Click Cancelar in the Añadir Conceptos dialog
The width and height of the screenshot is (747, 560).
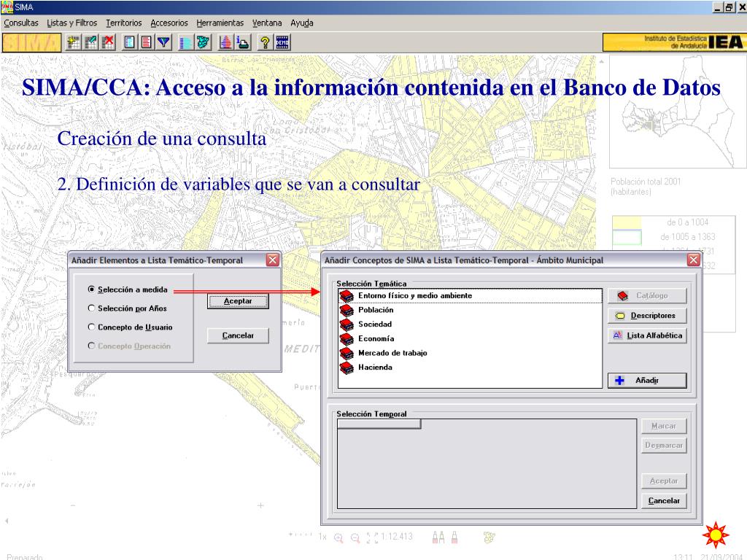[x=664, y=500]
